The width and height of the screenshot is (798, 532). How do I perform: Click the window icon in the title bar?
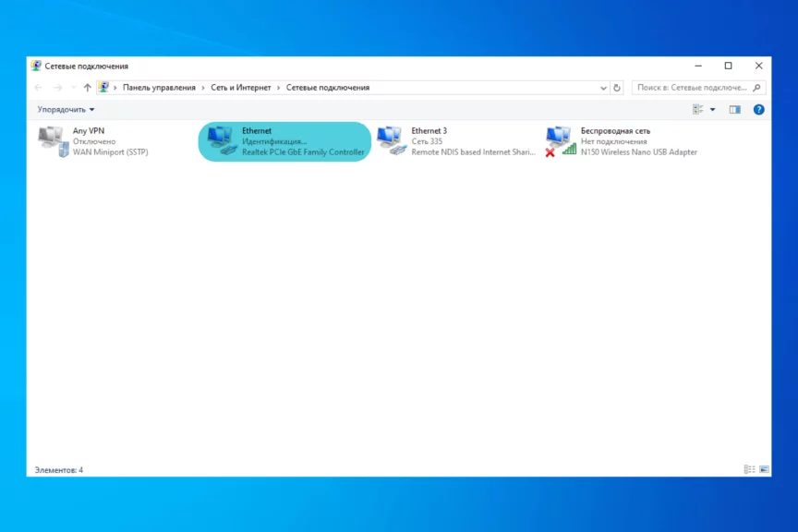36,66
